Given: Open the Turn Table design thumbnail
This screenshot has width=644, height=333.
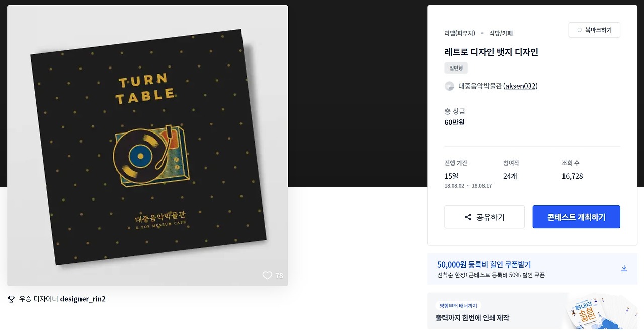Looking at the screenshot, I should click(x=147, y=146).
